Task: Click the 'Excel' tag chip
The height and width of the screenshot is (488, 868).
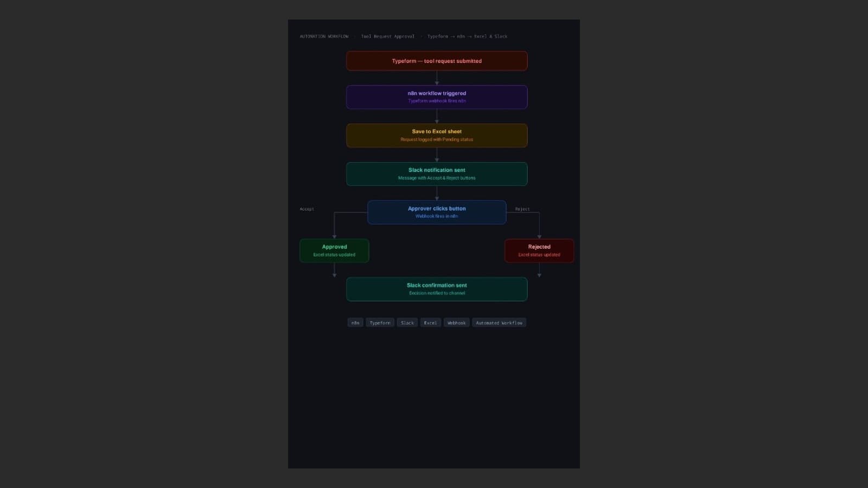Action: (x=431, y=323)
